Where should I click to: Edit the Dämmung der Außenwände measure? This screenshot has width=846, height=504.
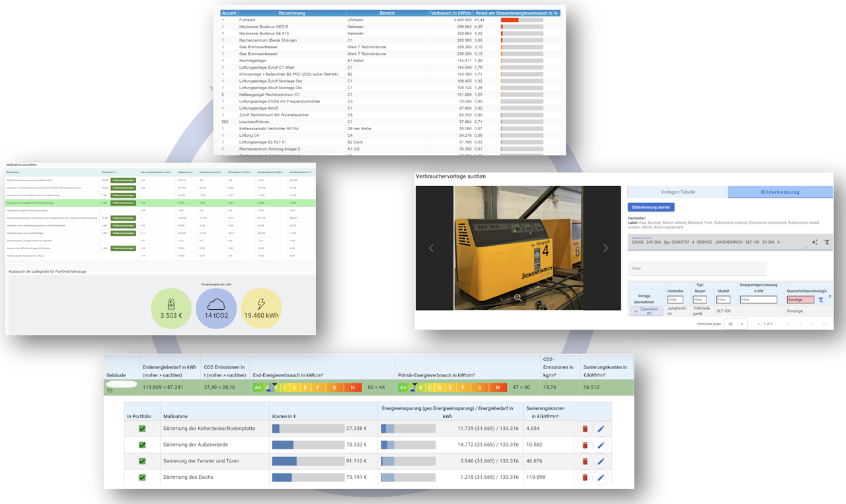pos(601,445)
